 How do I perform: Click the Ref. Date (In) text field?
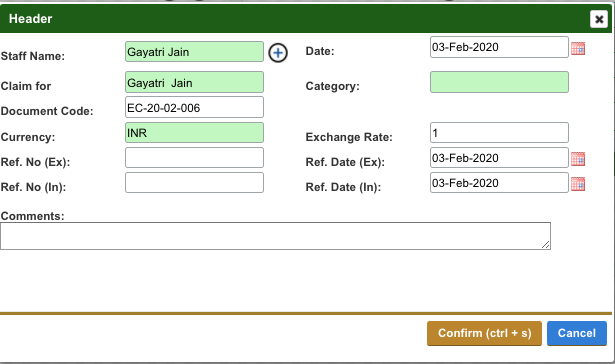[x=499, y=183]
